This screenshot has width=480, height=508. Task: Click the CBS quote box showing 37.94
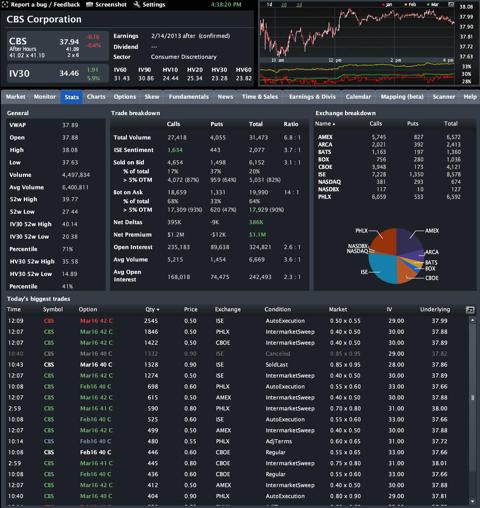pos(58,47)
